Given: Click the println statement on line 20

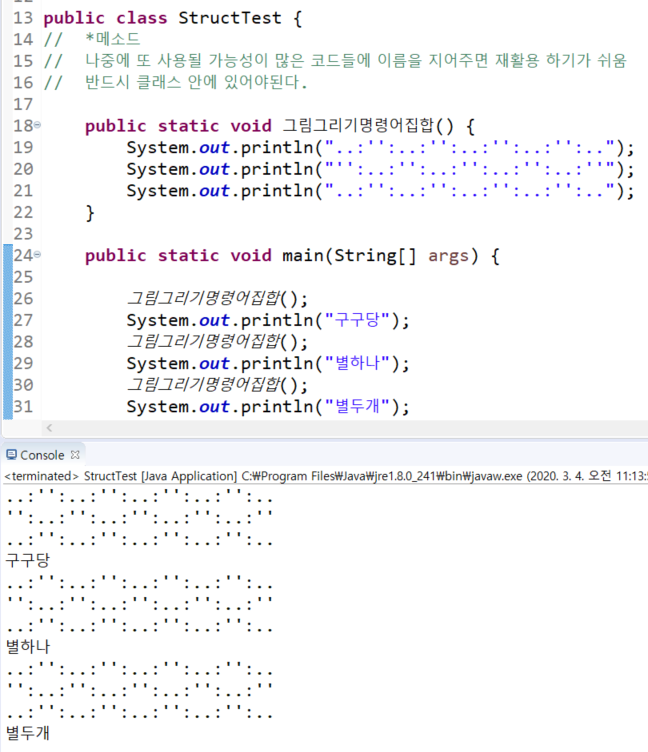Looking at the screenshot, I should pyautogui.click(x=380, y=169).
